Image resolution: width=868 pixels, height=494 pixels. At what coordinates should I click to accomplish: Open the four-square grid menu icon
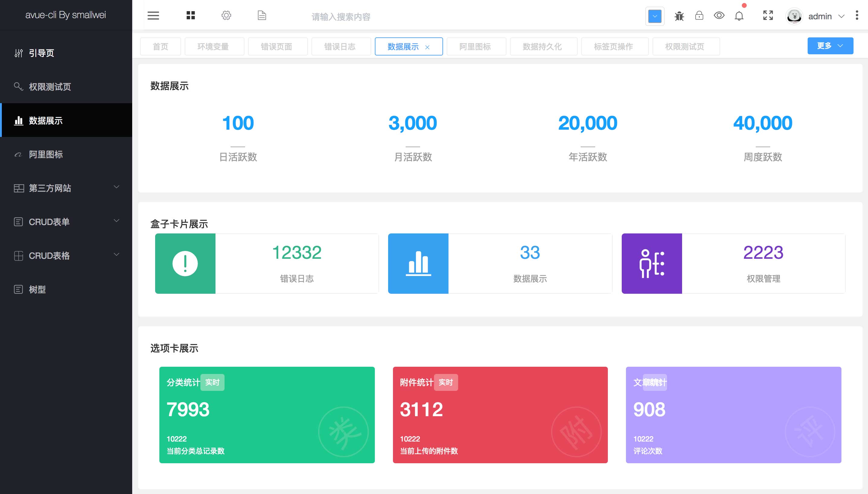pyautogui.click(x=191, y=15)
